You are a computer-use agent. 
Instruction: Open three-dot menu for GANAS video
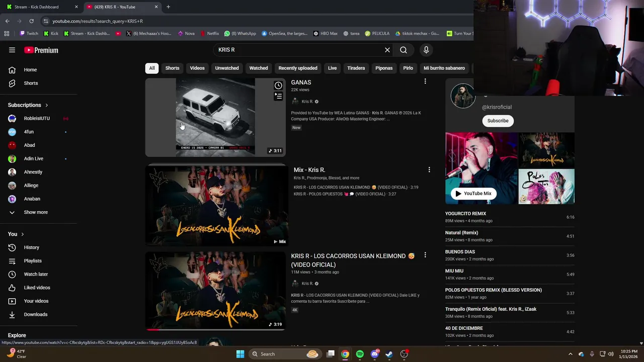coord(425,81)
